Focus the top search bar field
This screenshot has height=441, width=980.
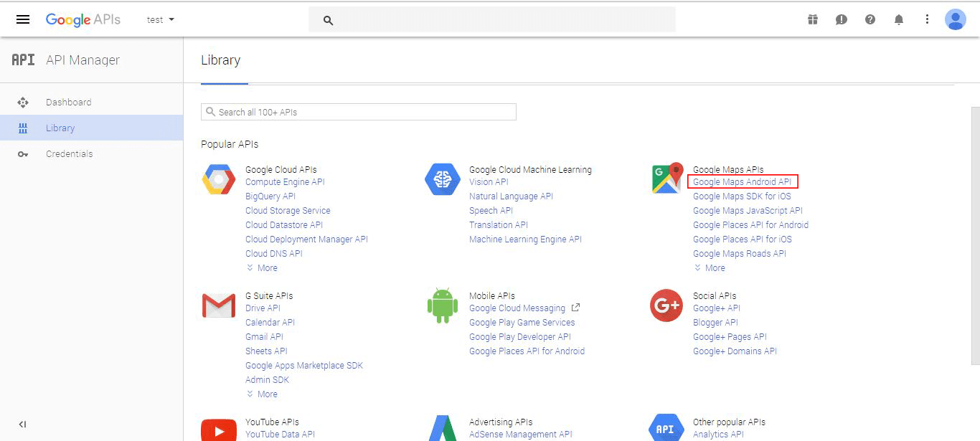[x=492, y=19]
